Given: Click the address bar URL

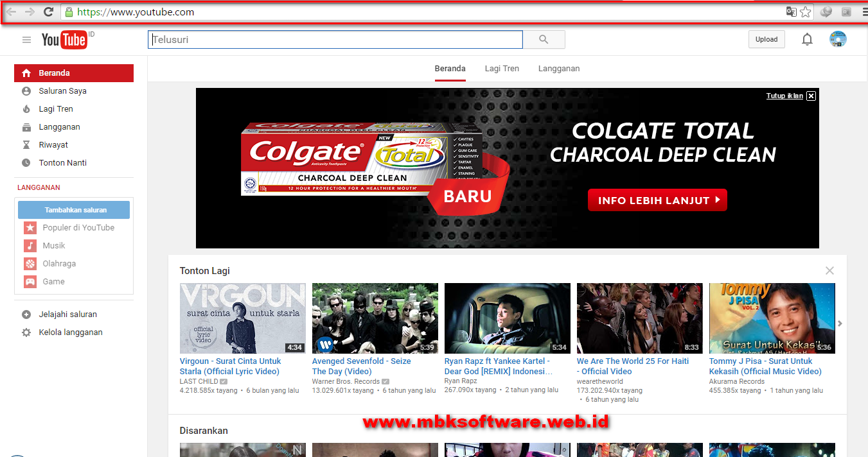Looking at the screenshot, I should pyautogui.click(x=136, y=12).
